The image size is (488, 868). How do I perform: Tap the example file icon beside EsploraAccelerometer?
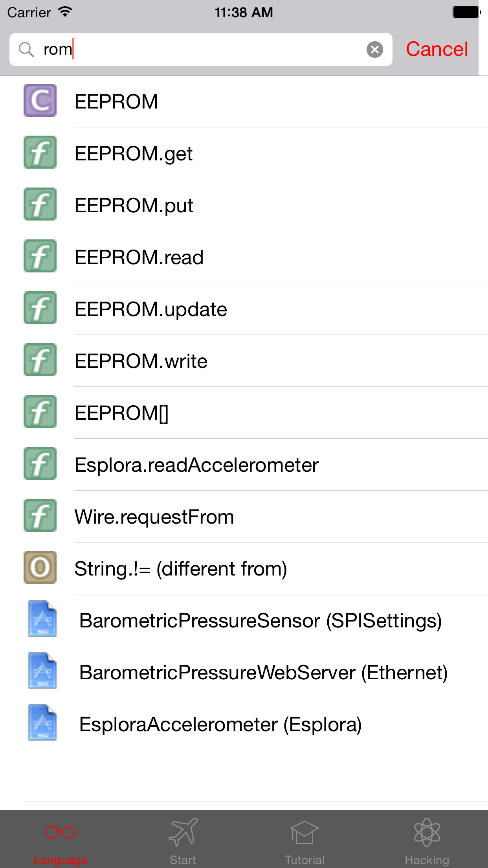click(42, 723)
